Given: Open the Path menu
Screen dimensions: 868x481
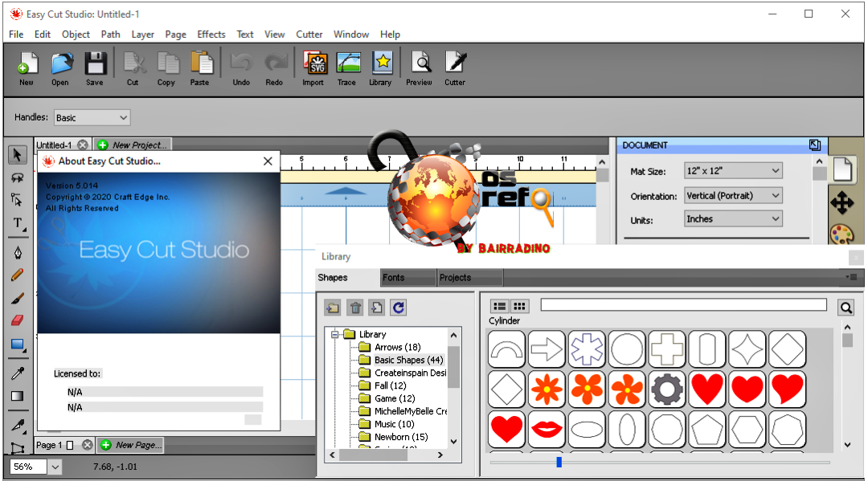Looking at the screenshot, I should (x=111, y=35).
